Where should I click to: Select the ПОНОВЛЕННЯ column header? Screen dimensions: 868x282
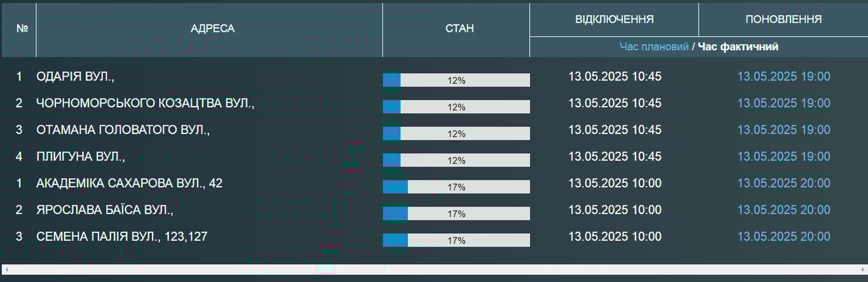(783, 19)
